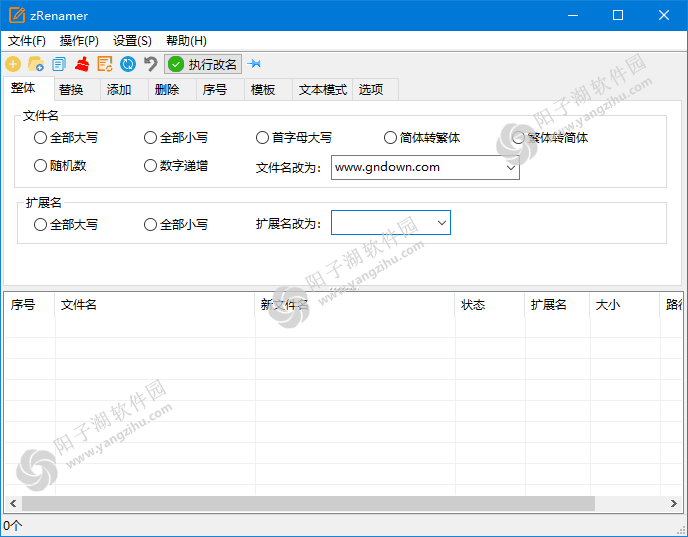
Task: Switch to the 序号 tab
Action: pos(220,90)
